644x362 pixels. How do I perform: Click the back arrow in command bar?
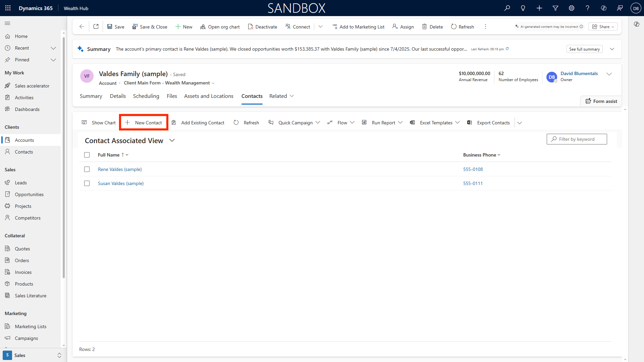[82, 26]
